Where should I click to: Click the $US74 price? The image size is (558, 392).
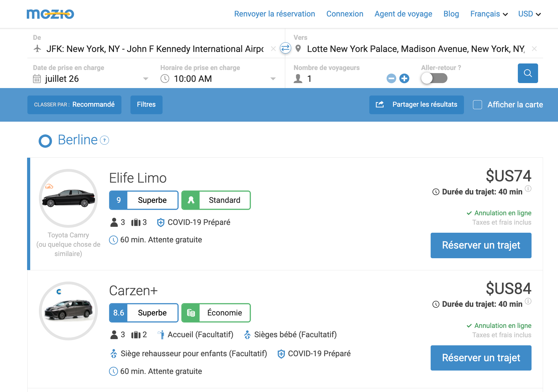point(508,176)
